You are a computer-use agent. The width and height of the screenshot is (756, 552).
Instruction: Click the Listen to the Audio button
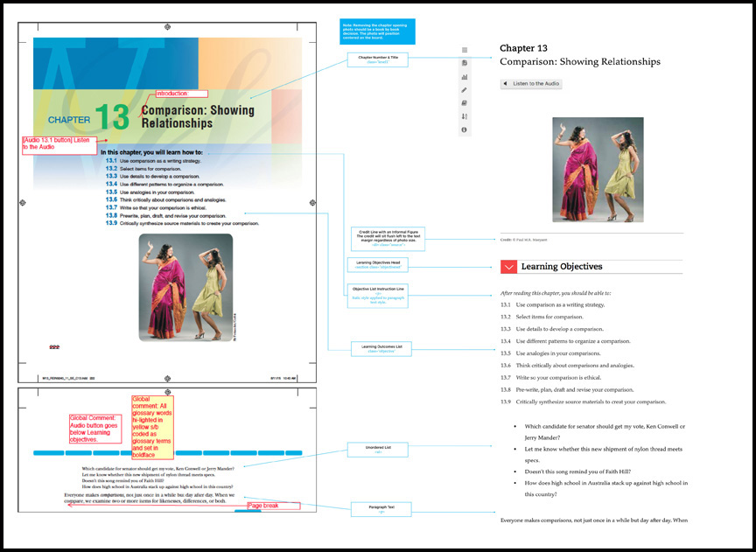point(531,84)
